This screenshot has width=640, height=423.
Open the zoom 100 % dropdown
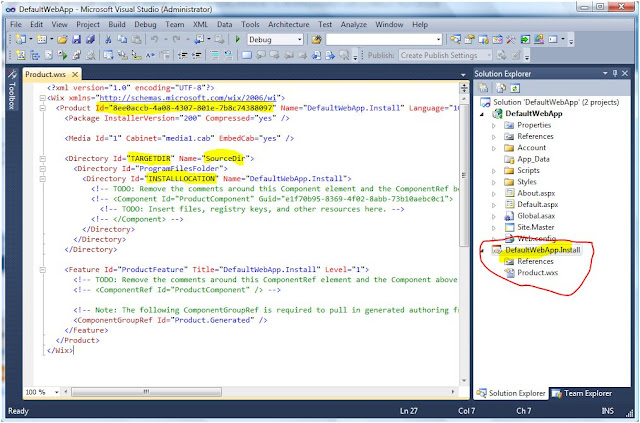tap(56, 392)
